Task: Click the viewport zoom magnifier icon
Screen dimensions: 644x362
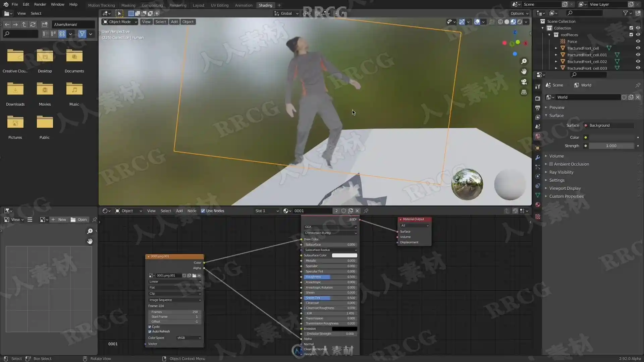Action: 524,61
